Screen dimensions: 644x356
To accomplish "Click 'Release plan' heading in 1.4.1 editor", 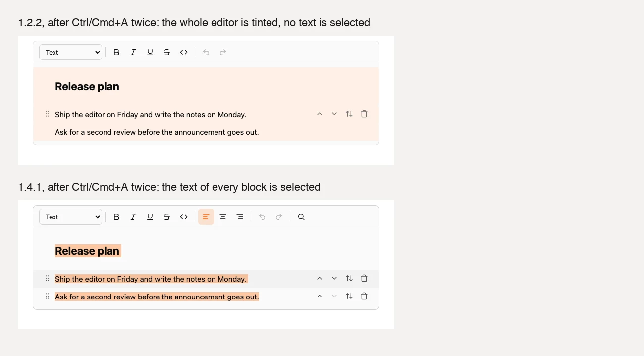I will point(87,251).
